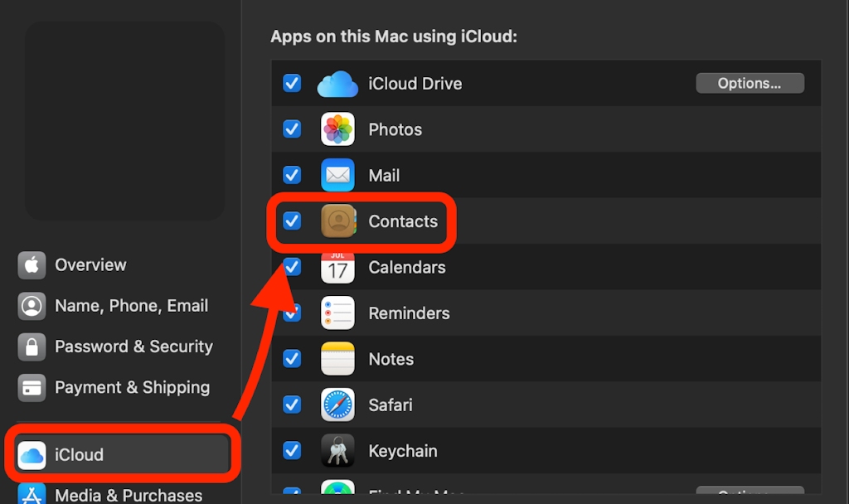Click the Keychain keys icon
849x504 pixels.
click(337, 451)
